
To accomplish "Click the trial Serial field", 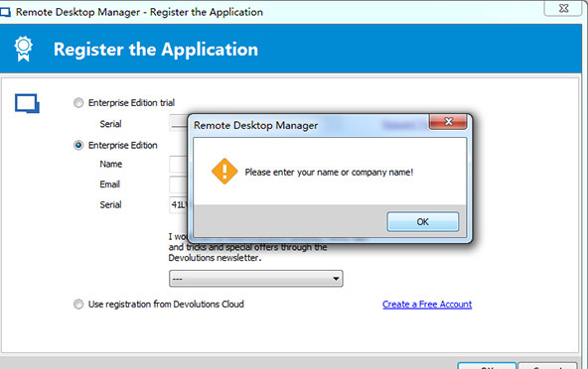I will (x=179, y=124).
